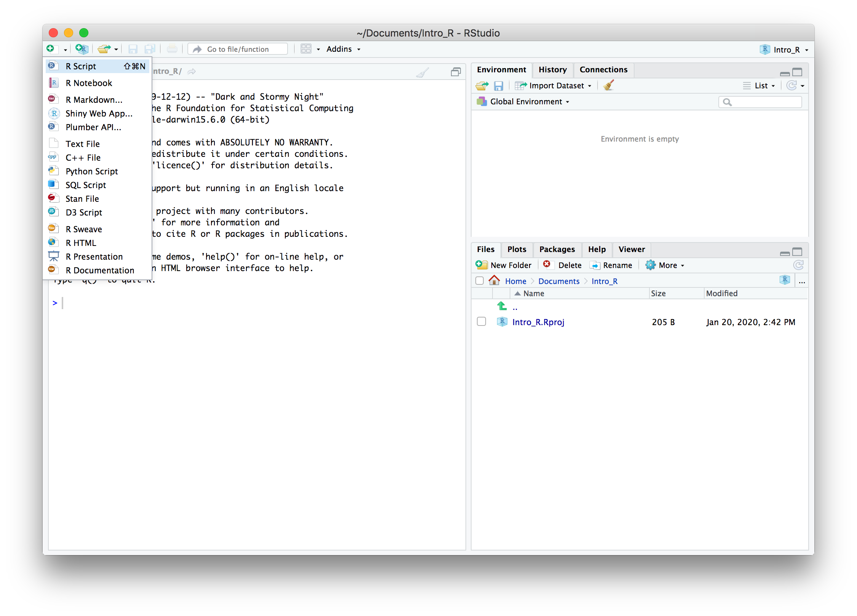
Task: Click the Home house icon in Files breadcrumb
Action: point(494,280)
